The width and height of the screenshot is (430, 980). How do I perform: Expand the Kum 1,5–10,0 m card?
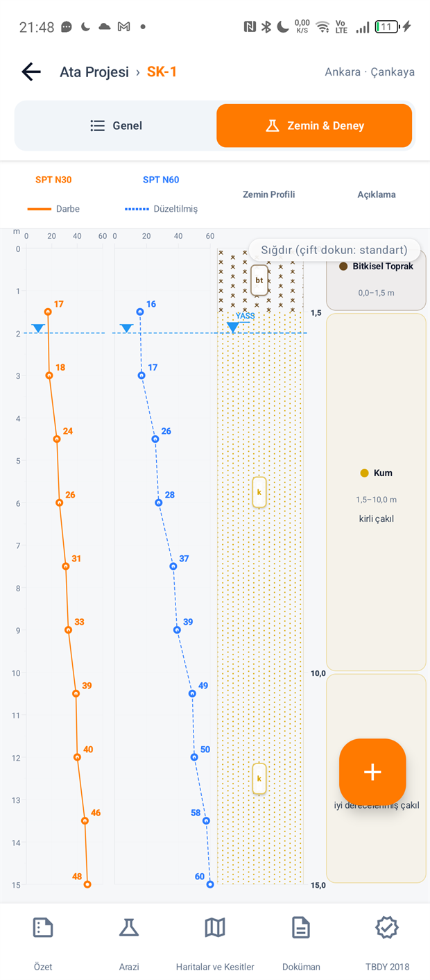(x=376, y=491)
